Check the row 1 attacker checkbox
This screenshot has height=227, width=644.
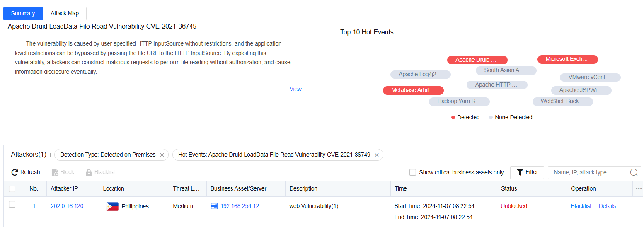click(x=12, y=204)
